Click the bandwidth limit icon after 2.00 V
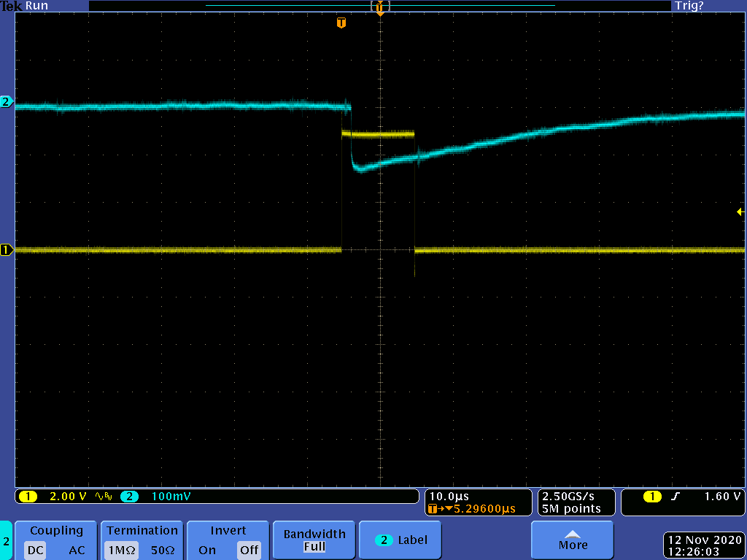The height and width of the screenshot is (560, 747). pyautogui.click(x=102, y=497)
